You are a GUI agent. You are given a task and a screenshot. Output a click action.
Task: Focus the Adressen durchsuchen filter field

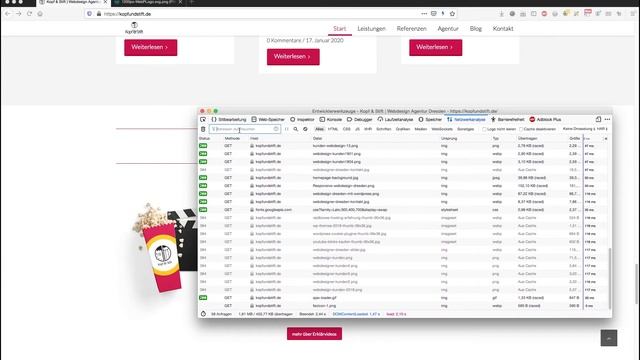pos(245,129)
